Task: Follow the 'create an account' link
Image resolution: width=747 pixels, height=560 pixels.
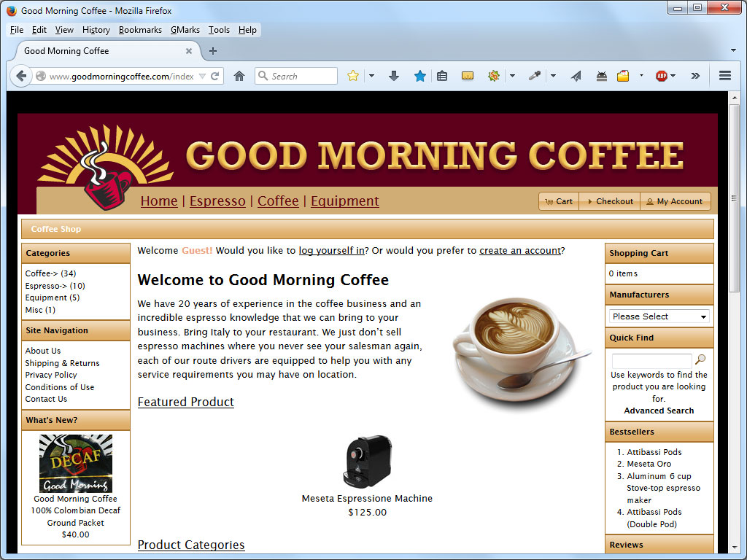Action: tap(519, 251)
